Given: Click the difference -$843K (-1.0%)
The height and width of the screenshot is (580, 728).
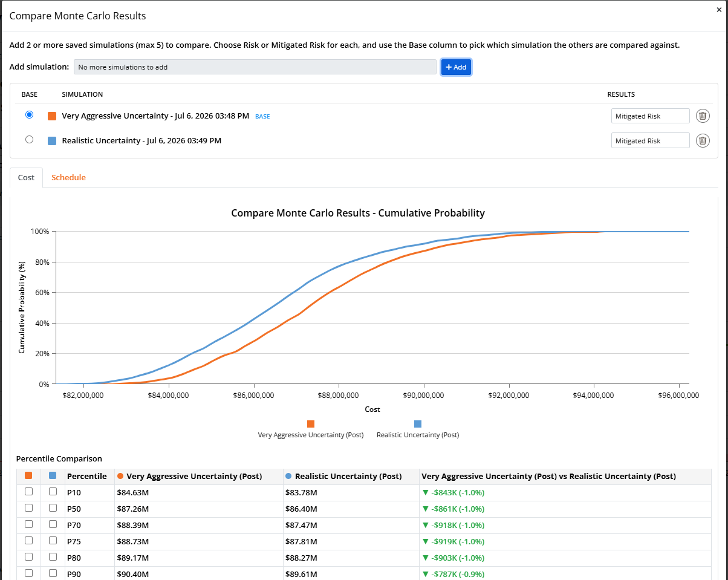Looking at the screenshot, I should tap(453, 492).
